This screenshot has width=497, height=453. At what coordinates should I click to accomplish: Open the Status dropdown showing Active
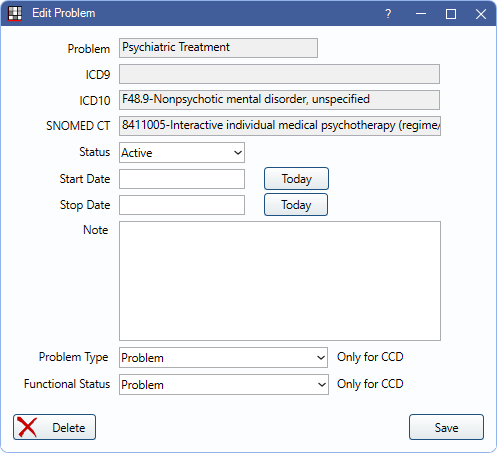tap(182, 153)
